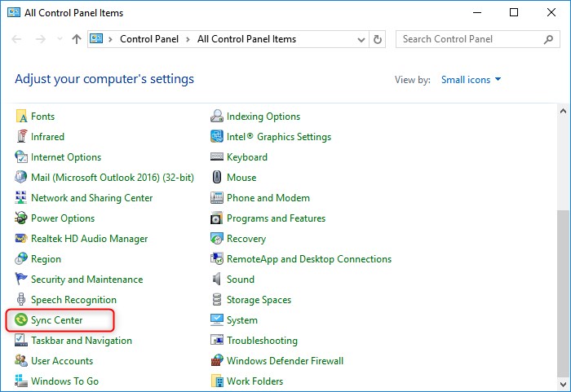Open the Troubleshooting link
Screen dimensions: 571x392
(262, 341)
